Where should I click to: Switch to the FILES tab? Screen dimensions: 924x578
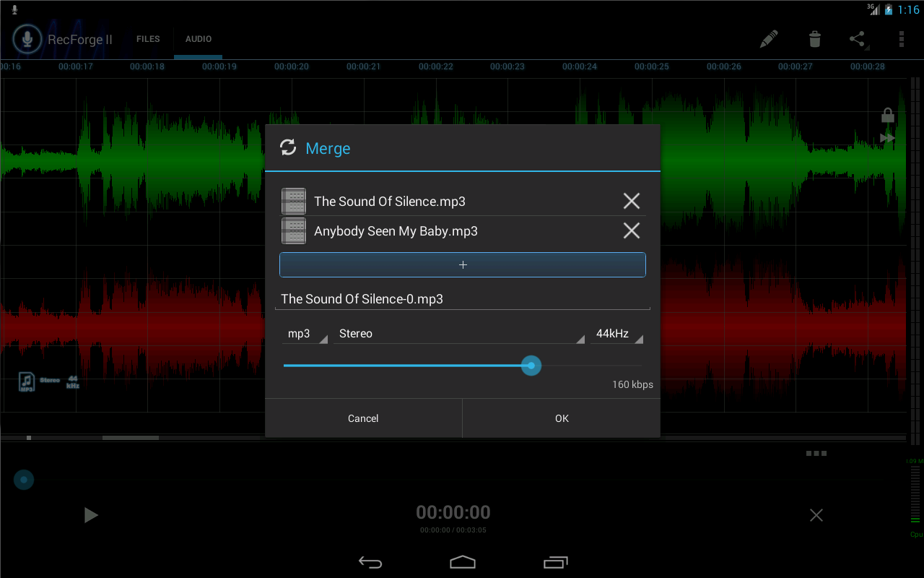pos(148,39)
